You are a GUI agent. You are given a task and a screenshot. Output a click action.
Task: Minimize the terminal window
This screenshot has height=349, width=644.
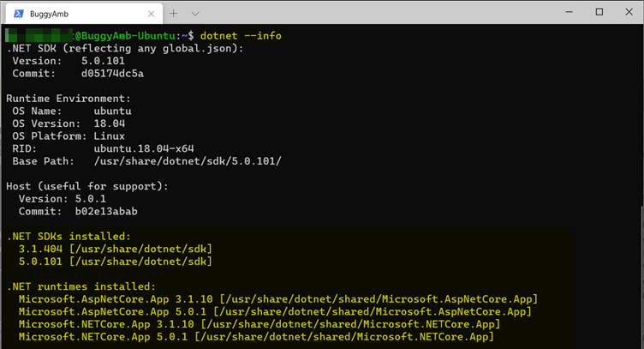pyautogui.click(x=569, y=12)
